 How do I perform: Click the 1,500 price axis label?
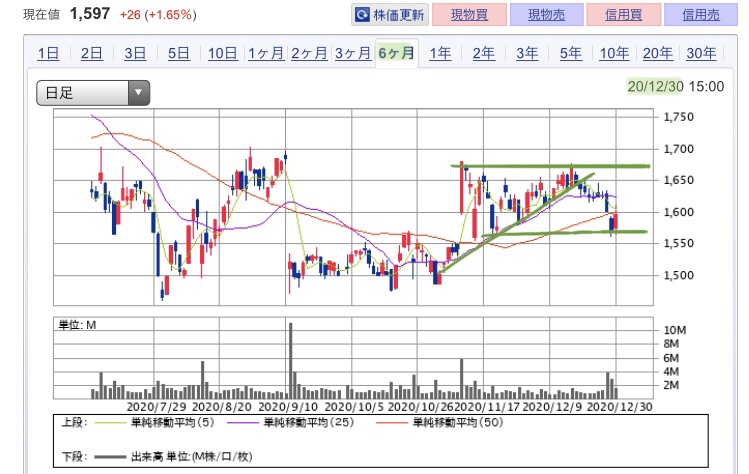click(x=678, y=275)
